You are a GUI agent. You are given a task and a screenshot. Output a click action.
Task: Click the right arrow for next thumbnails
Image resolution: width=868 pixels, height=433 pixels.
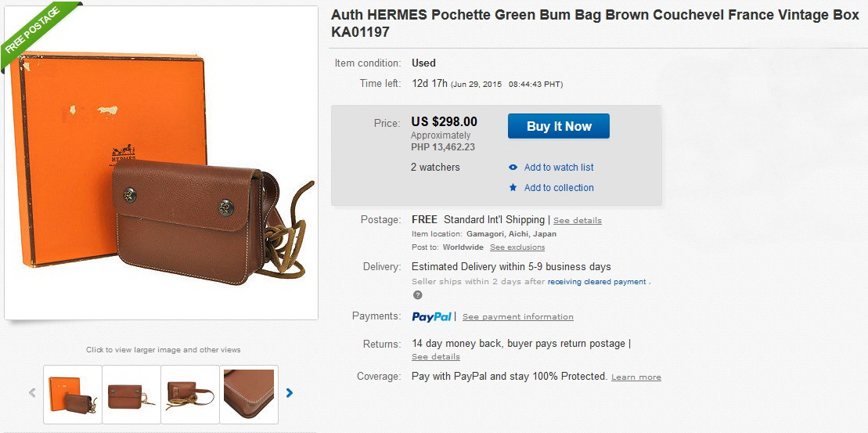click(290, 393)
